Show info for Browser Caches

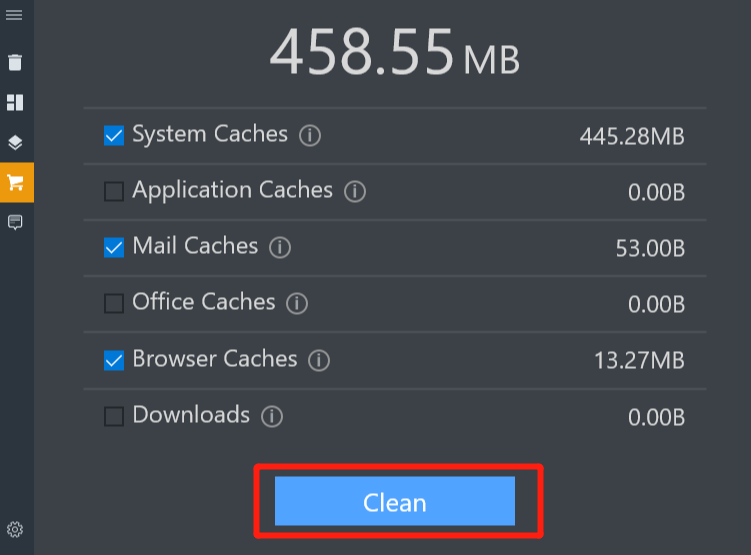point(319,360)
